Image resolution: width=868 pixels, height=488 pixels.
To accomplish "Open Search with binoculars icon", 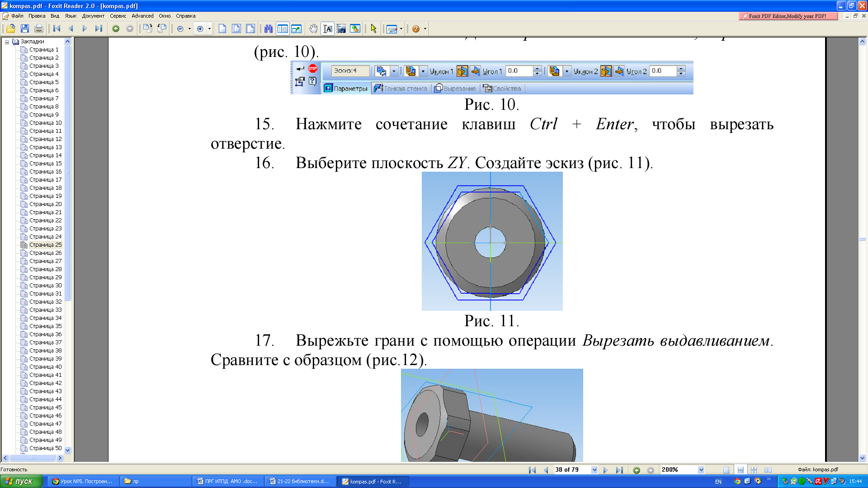I will 269,29.
